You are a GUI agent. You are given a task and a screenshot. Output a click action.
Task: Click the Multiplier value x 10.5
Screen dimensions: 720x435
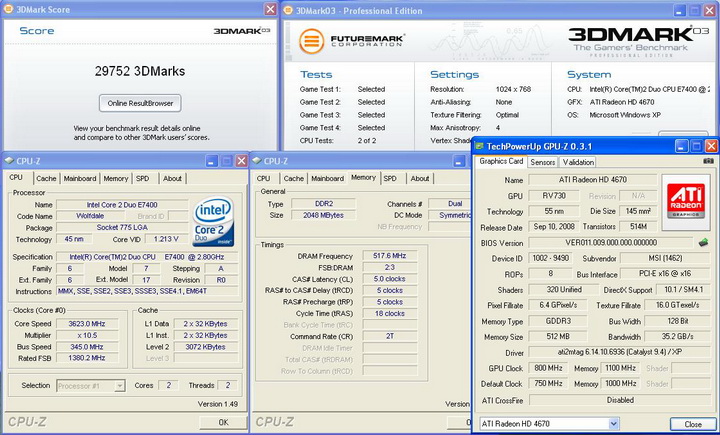tap(87, 335)
